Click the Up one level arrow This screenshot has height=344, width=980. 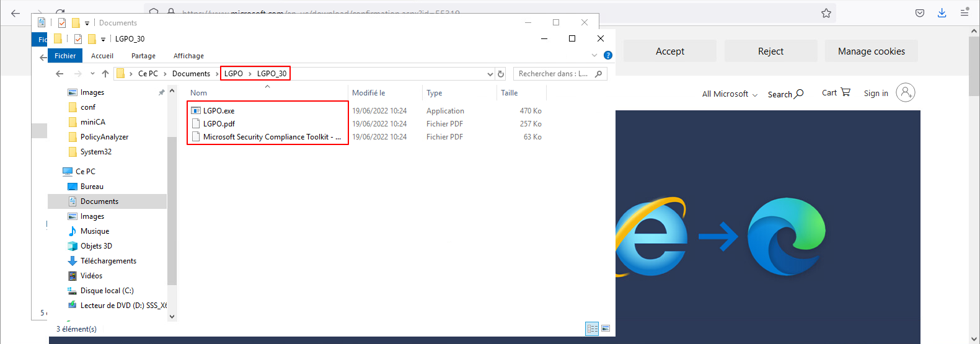(x=105, y=74)
